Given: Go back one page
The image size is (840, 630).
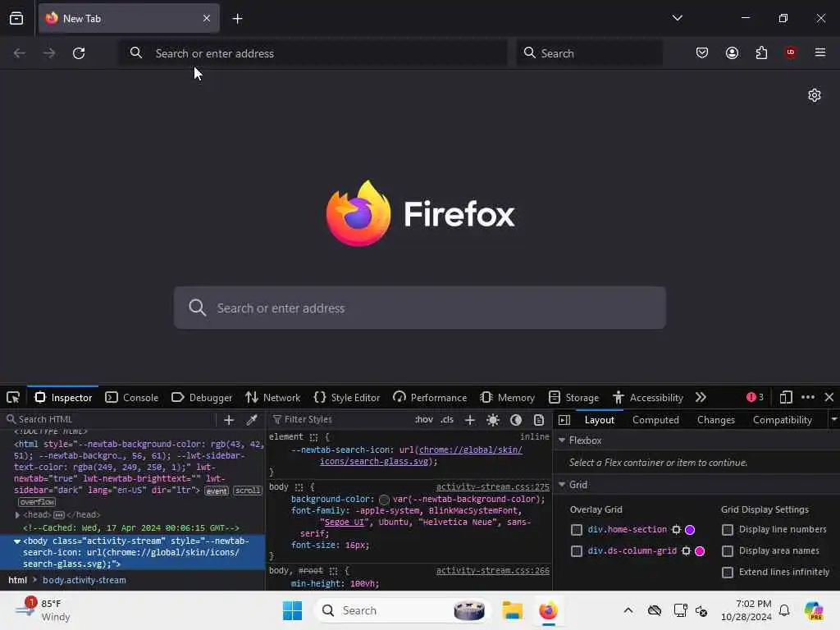Looking at the screenshot, I should [x=20, y=53].
